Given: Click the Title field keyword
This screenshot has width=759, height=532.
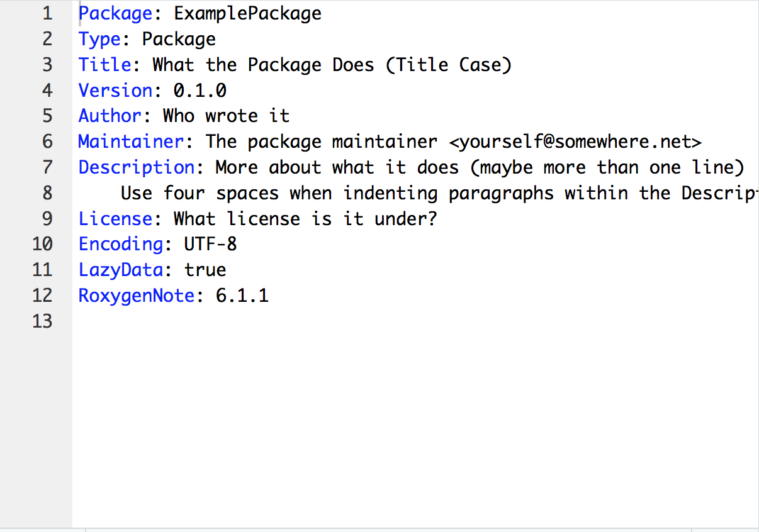Looking at the screenshot, I should [105, 65].
